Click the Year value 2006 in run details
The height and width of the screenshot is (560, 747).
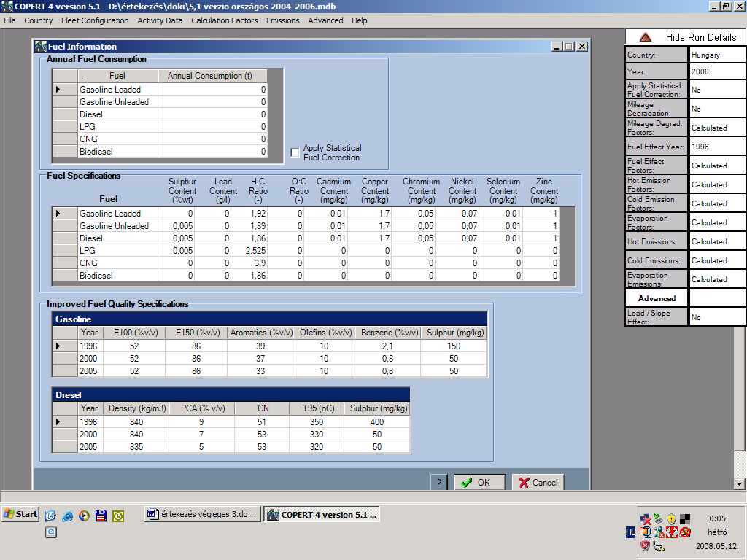coord(717,71)
